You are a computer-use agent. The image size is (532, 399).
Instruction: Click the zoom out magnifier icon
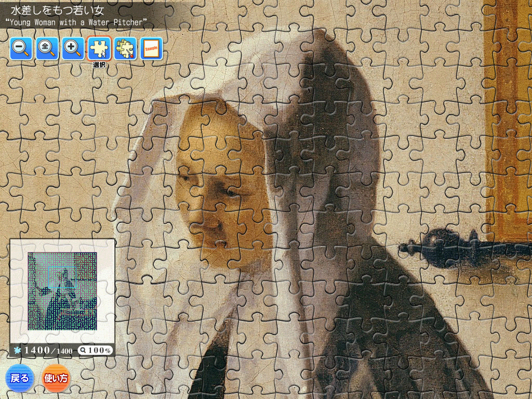tap(21, 49)
